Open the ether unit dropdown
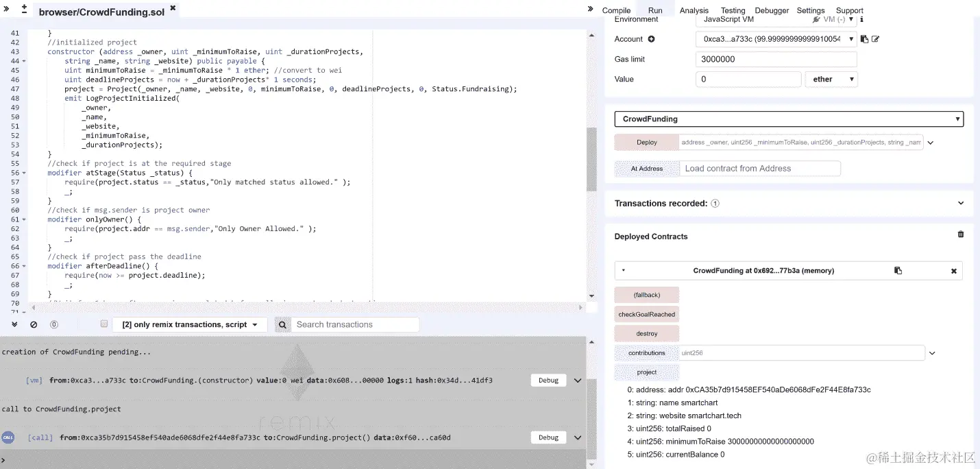The image size is (980, 469). 831,79
